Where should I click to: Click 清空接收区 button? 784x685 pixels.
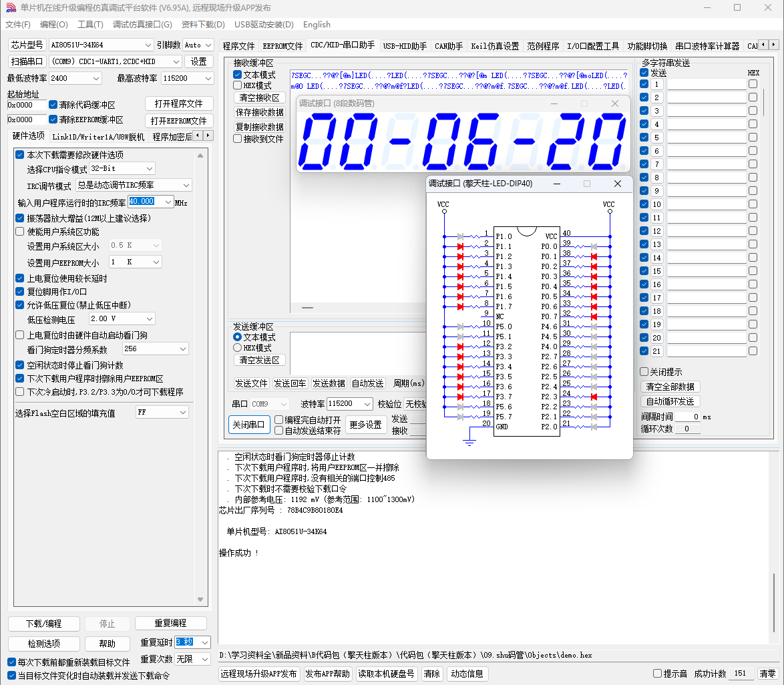(x=259, y=97)
